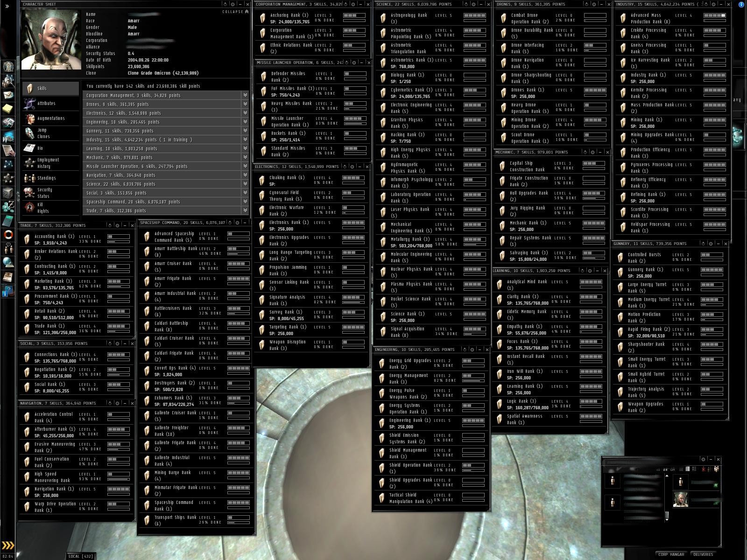747x560 pixels.
Task: Select the portrait thumbnail in the contacts window
Action: click(680, 499)
